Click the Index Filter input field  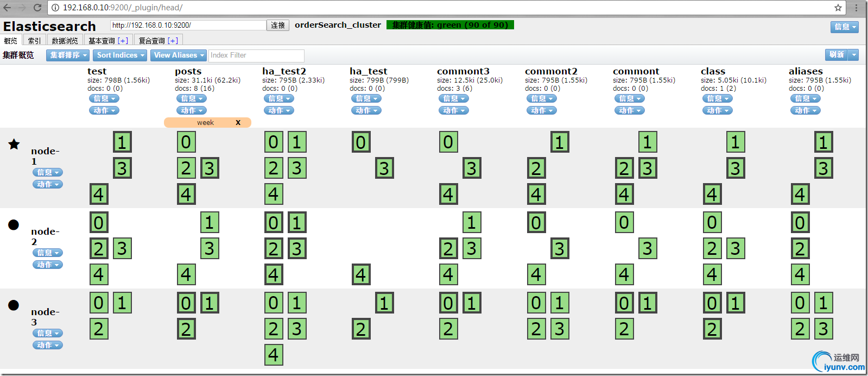257,55
